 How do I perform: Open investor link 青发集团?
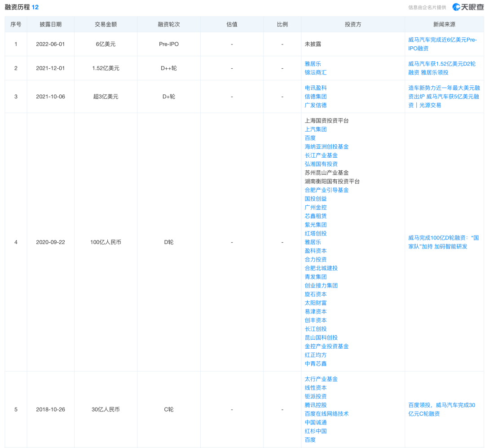pyautogui.click(x=316, y=277)
